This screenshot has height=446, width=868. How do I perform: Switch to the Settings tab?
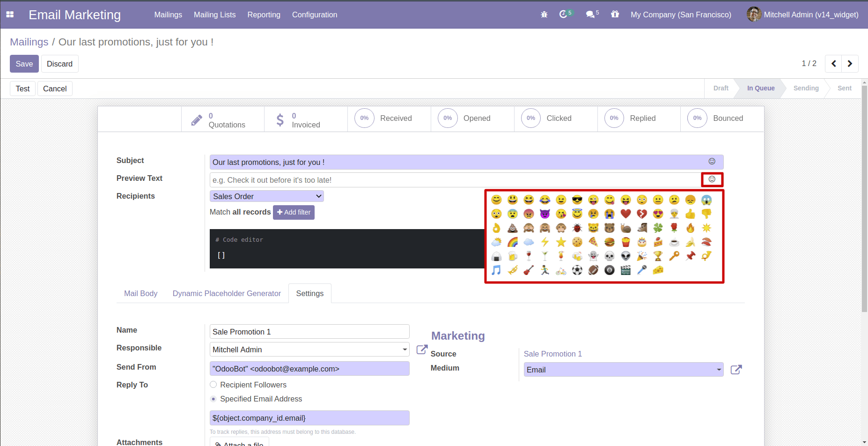pyautogui.click(x=310, y=293)
